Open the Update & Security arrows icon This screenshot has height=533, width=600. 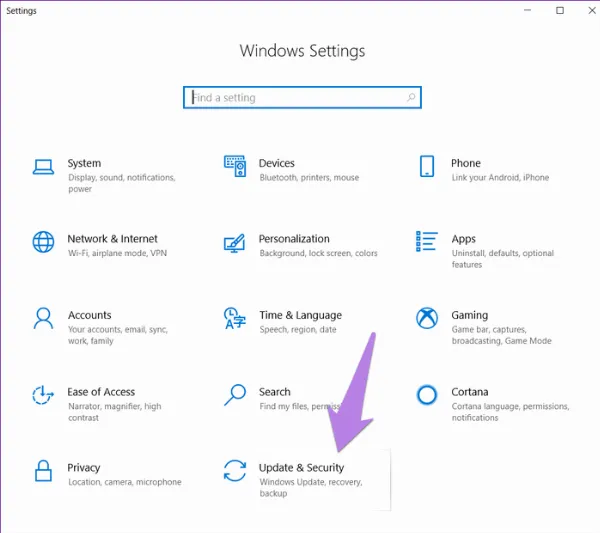coord(235,471)
